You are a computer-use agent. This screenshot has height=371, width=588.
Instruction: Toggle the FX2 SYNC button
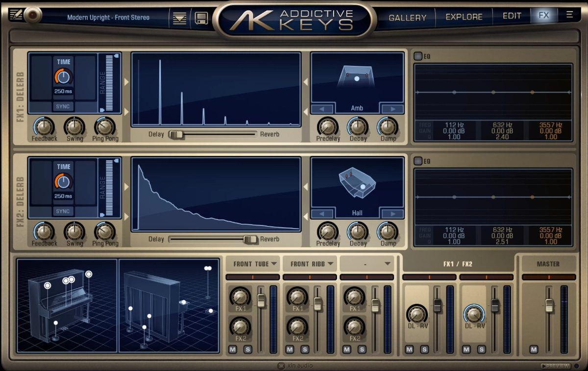63,211
